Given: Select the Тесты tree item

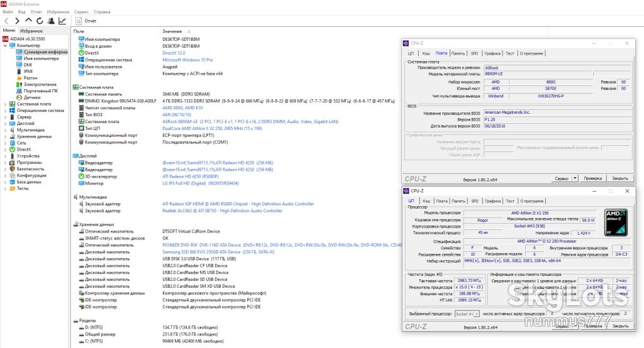Looking at the screenshot, I should pyautogui.click(x=23, y=188).
